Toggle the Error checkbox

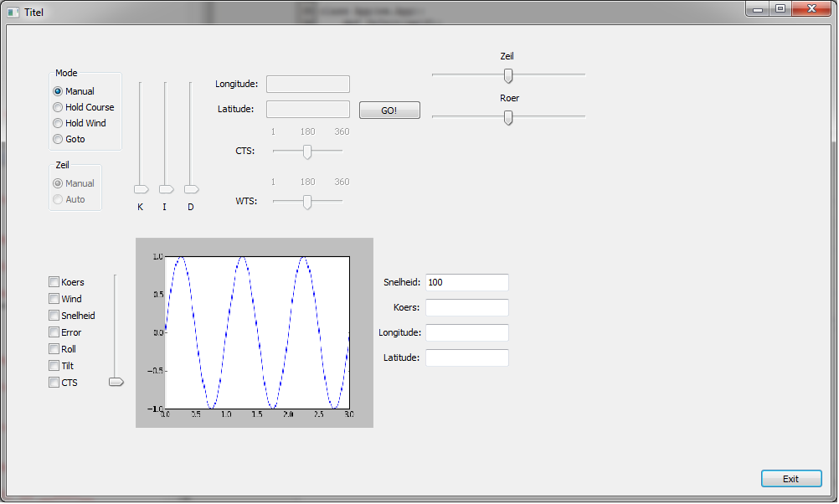coord(54,332)
